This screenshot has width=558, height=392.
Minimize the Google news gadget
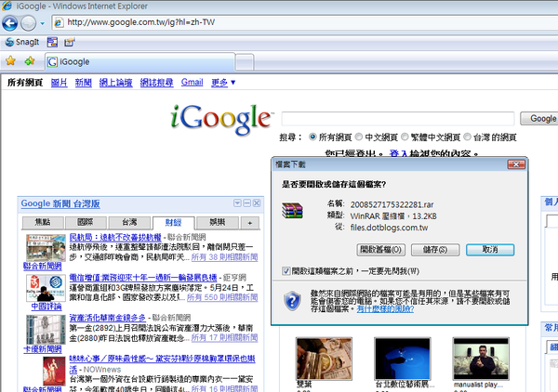tap(247, 203)
